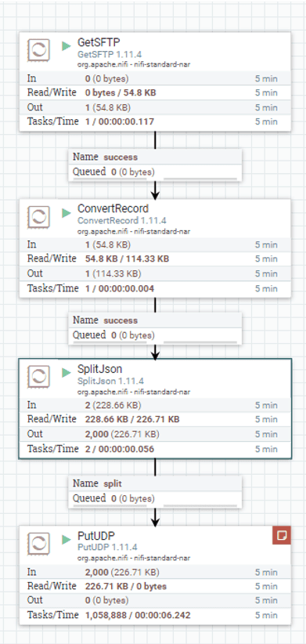This screenshot has width=306, height=644.
Task: Click PutUDP's In value '2,000 (226.71 KB)'
Action: pyautogui.click(x=122, y=572)
